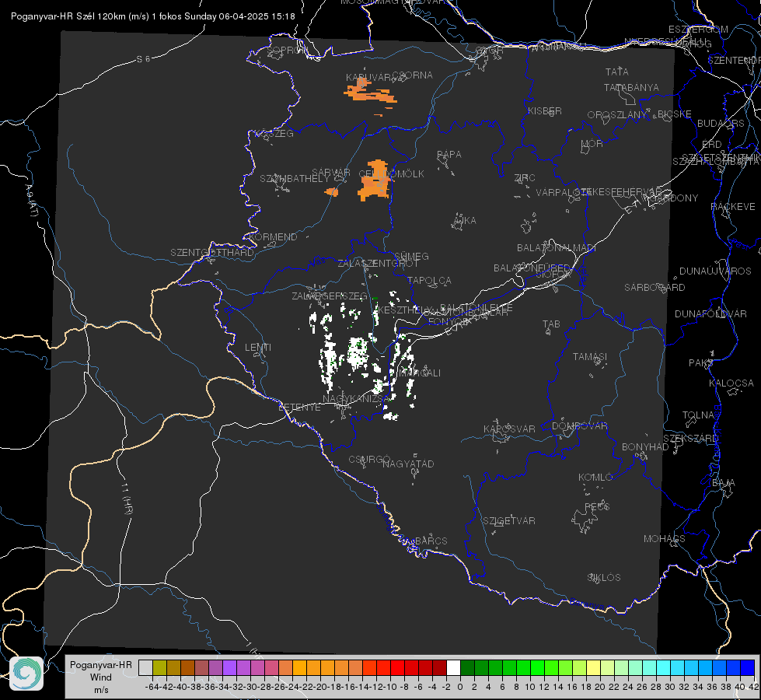Pick the dark blue swatch between 40 and 42
Screen dimensions: 761x700
(748, 667)
